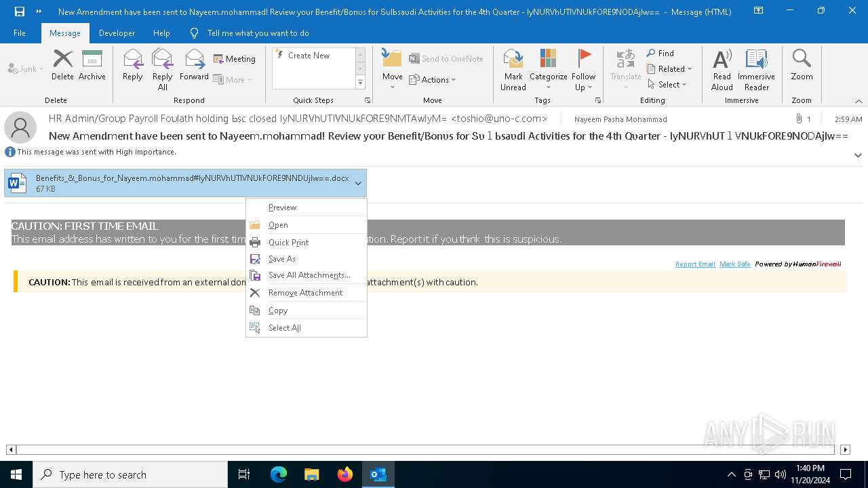This screenshot has width=868, height=488.
Task: Click the horizontal scrollbar right arrow
Action: [x=845, y=449]
